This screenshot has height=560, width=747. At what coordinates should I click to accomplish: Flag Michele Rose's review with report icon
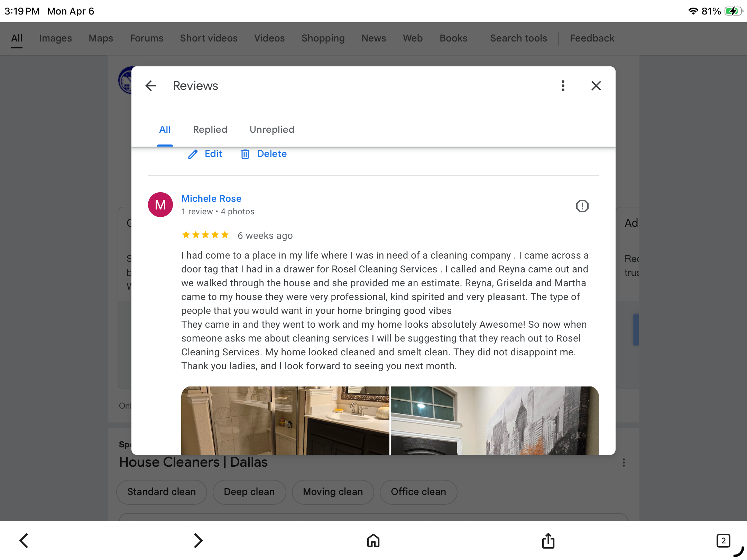(582, 206)
